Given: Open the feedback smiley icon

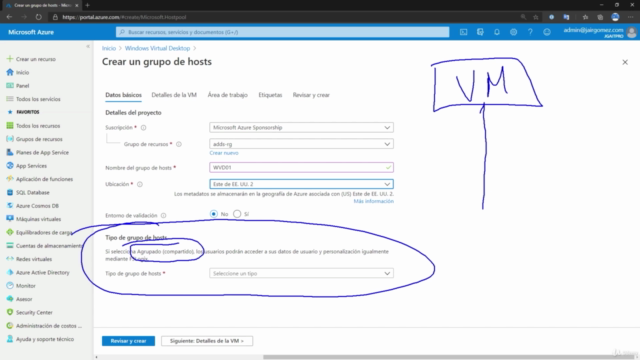Looking at the screenshot, I should tap(547, 32).
